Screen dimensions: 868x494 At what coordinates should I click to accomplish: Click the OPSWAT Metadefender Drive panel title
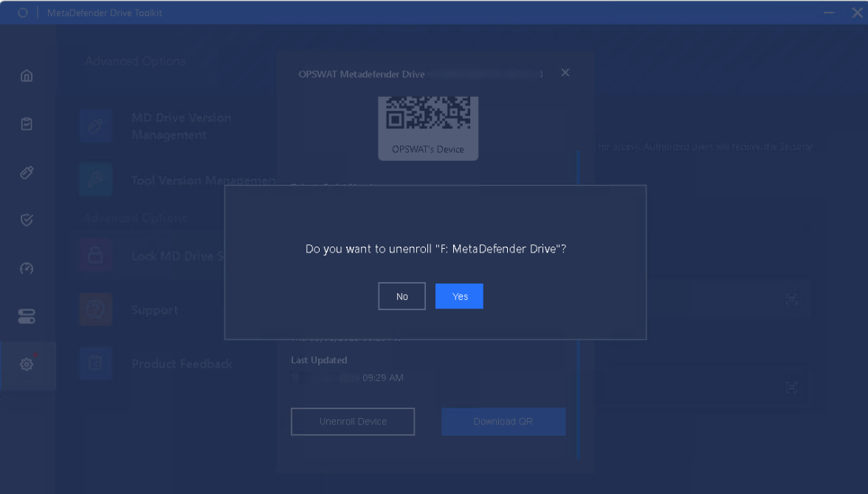(x=362, y=74)
